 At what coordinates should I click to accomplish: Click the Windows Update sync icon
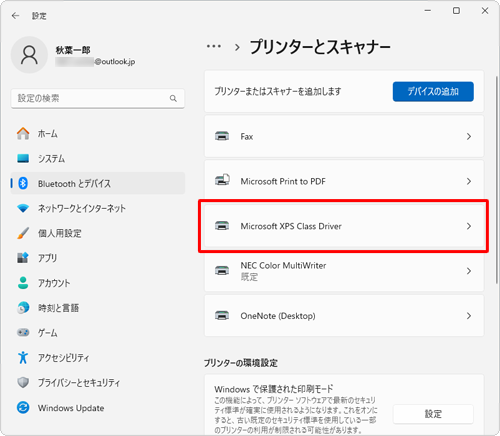[23, 407]
